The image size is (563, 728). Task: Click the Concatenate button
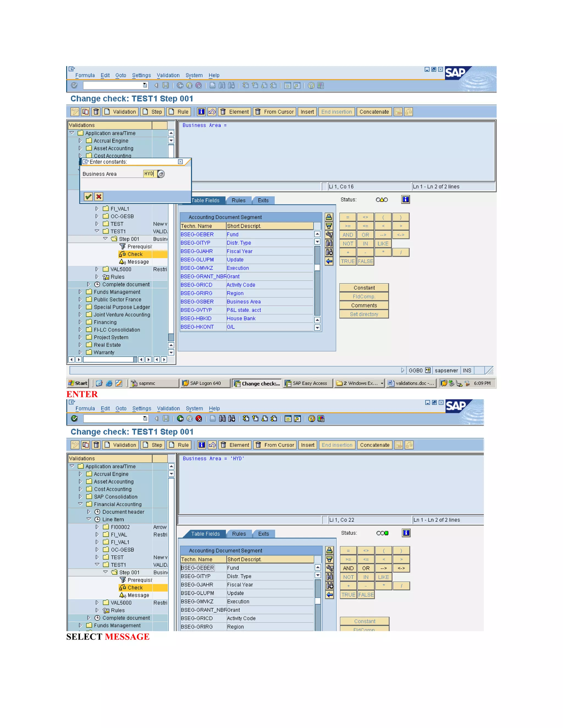pos(374,112)
